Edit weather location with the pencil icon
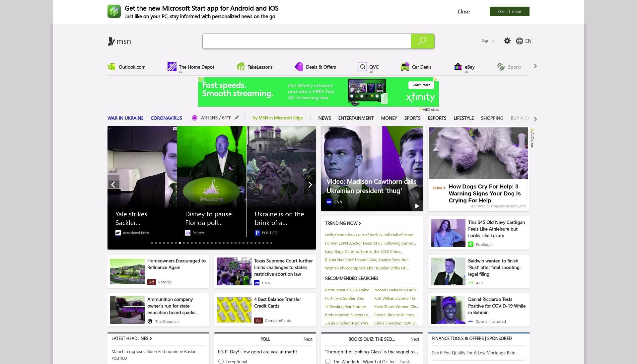Screen dimensions: 637x364 [x=237, y=117]
